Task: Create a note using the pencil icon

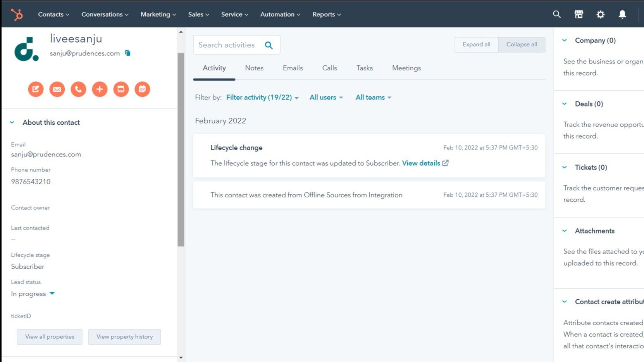Action: (x=36, y=89)
